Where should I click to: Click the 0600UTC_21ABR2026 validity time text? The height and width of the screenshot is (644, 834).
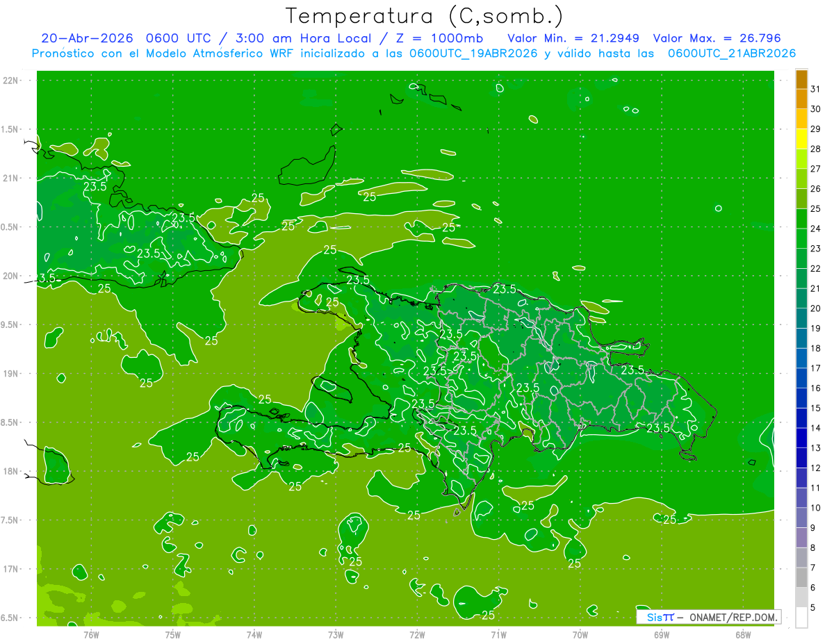point(732,53)
